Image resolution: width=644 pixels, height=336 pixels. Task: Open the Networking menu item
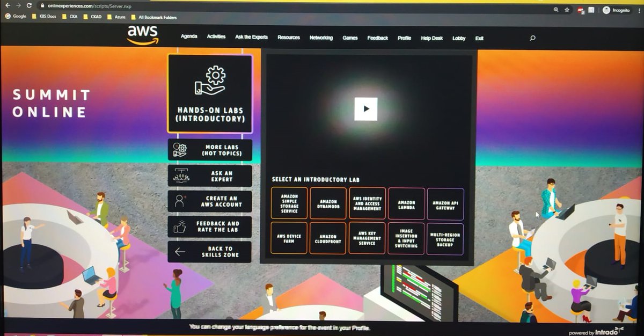coord(321,38)
